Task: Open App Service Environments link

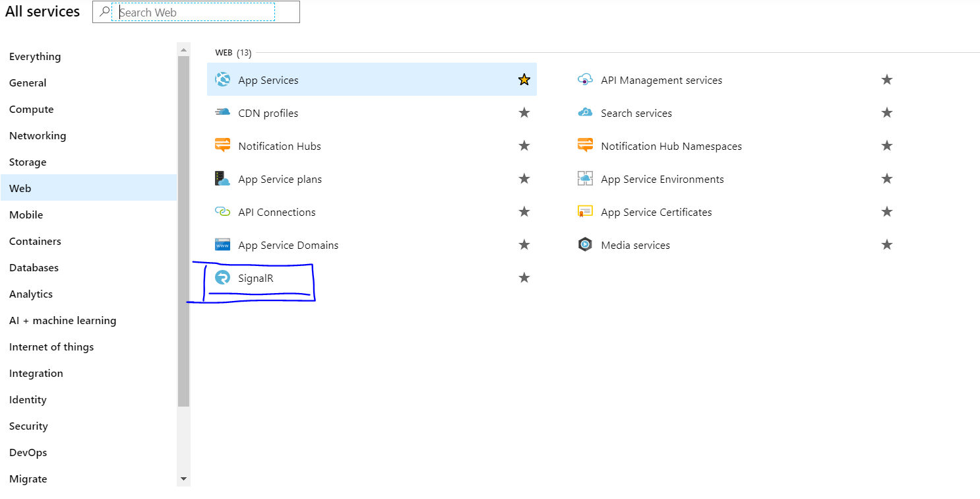Action: click(x=662, y=179)
